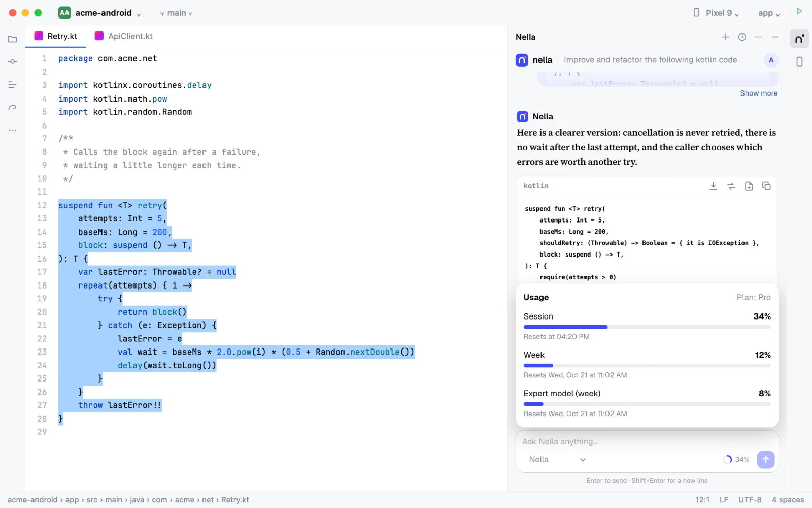Open Nella chat history clock icon
The image size is (812, 508).
[742, 37]
